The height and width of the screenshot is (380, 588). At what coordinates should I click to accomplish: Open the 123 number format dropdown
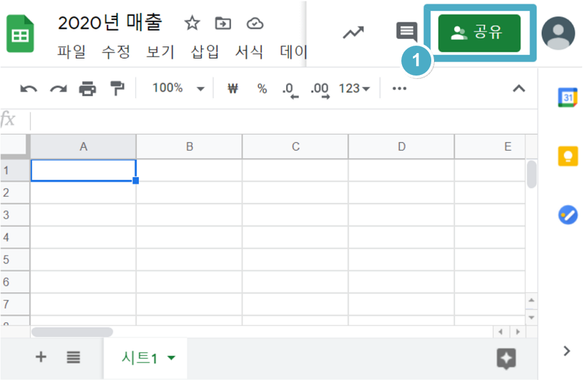pos(354,89)
